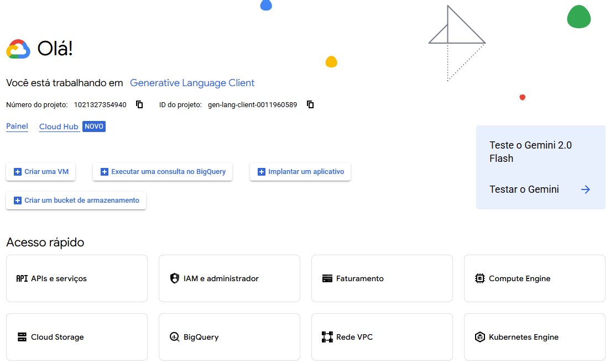Image resolution: width=610 pixels, height=364 pixels.
Task: Click the shield icon for IAM e administrador
Action: (175, 278)
